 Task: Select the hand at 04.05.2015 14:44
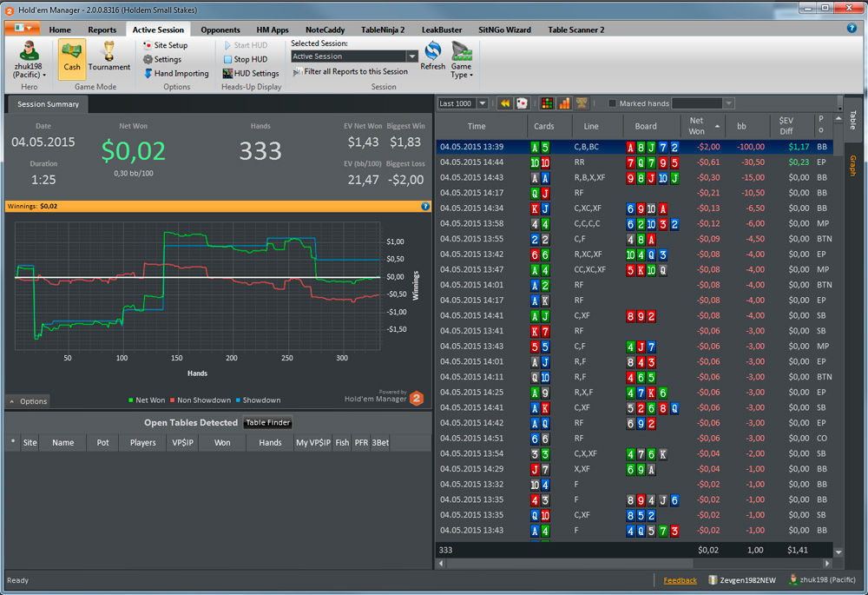[x=635, y=162]
